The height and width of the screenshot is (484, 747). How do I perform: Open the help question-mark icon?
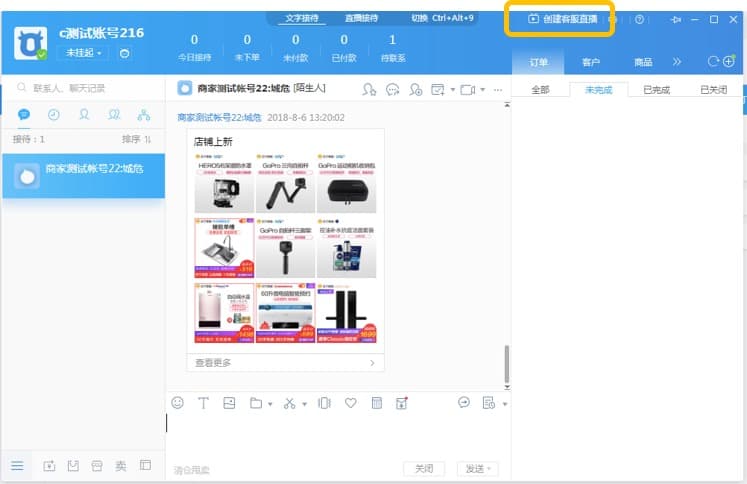click(x=639, y=20)
